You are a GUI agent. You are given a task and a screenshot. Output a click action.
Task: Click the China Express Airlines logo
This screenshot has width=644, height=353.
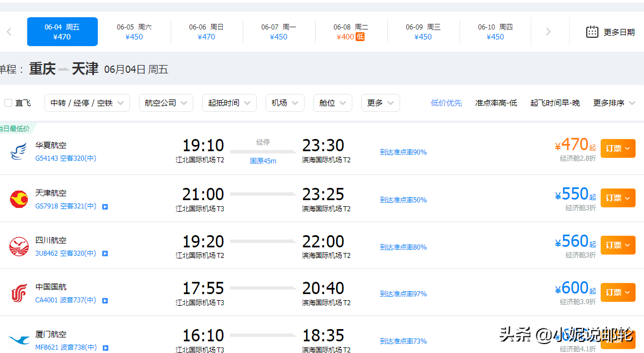coord(18,151)
